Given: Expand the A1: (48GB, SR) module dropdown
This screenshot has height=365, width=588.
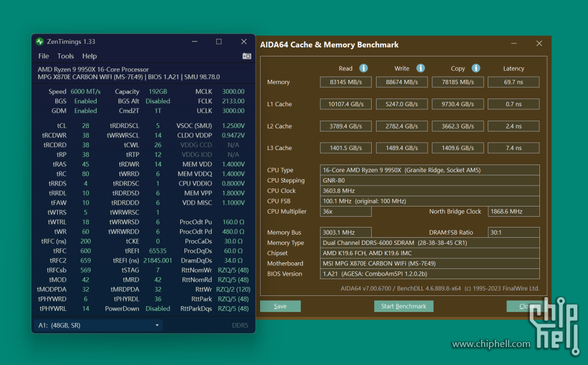Looking at the screenshot, I should [99, 325].
